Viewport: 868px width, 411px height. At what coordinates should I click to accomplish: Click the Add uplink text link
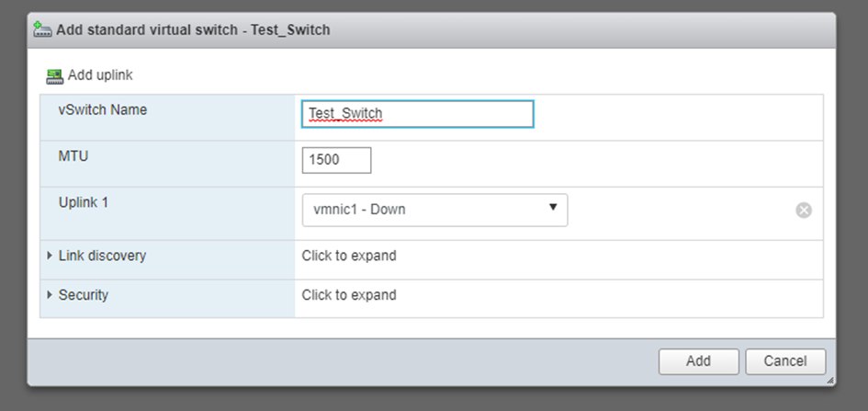point(100,75)
